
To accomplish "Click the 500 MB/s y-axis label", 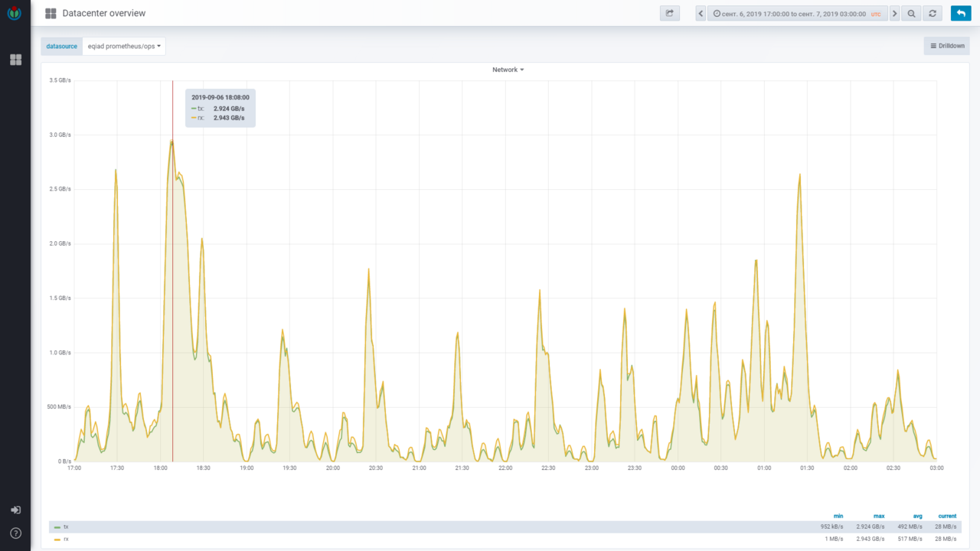I will click(59, 407).
